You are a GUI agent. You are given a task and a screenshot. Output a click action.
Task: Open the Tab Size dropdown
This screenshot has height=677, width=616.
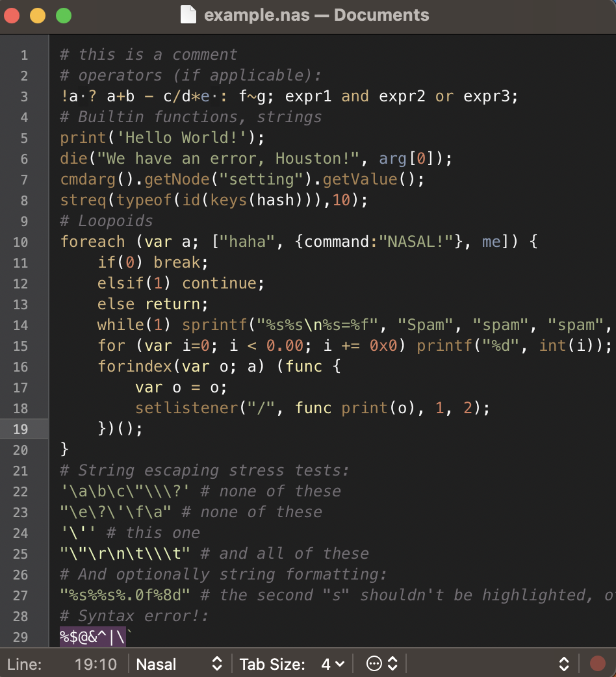(x=292, y=663)
